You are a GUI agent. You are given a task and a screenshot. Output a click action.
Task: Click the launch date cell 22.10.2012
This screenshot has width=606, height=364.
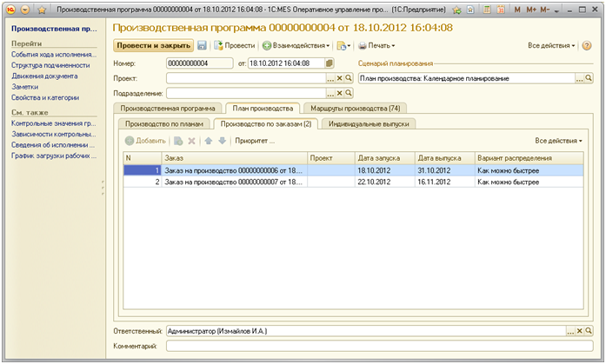385,182
